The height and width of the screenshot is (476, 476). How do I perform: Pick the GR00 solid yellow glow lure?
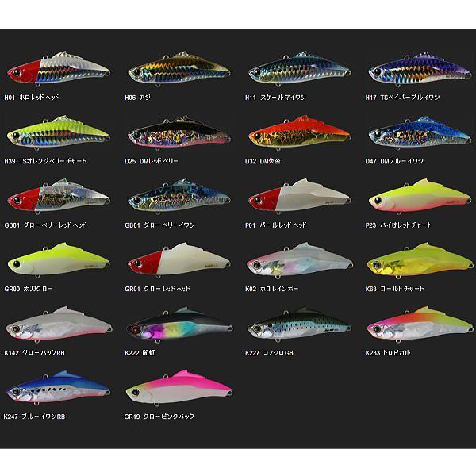click(58, 260)
